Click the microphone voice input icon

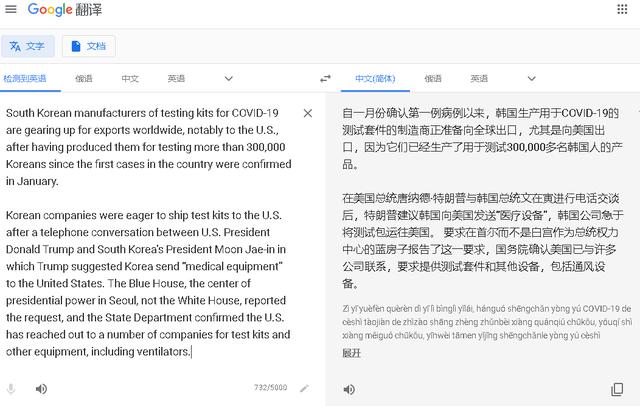[11, 389]
